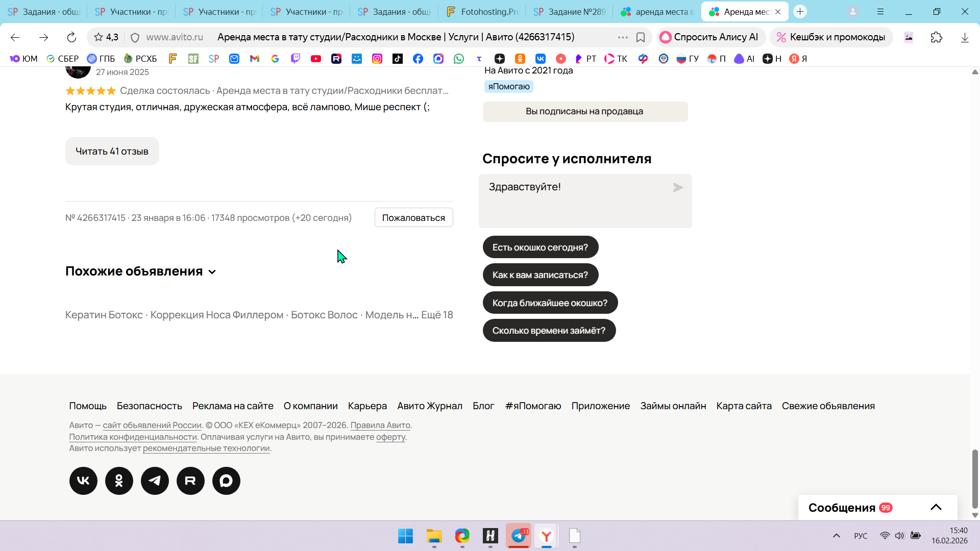
Task: Click the Пожаловаться button
Action: point(413,218)
